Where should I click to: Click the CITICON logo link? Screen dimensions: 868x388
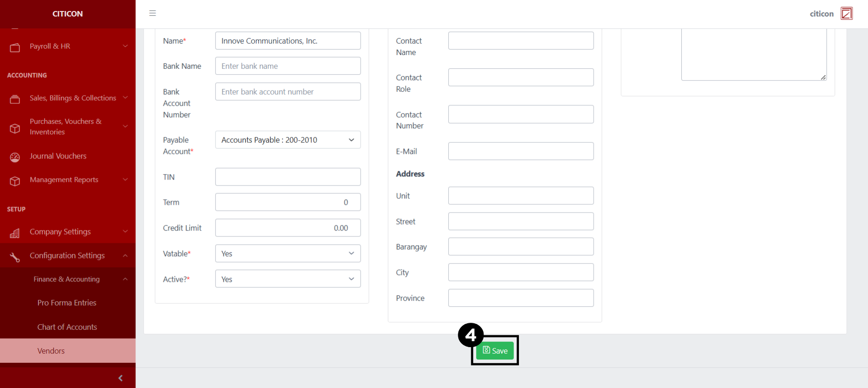67,14
